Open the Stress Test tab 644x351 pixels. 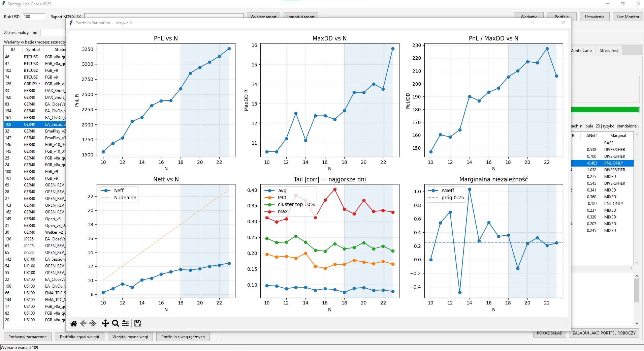(x=609, y=51)
